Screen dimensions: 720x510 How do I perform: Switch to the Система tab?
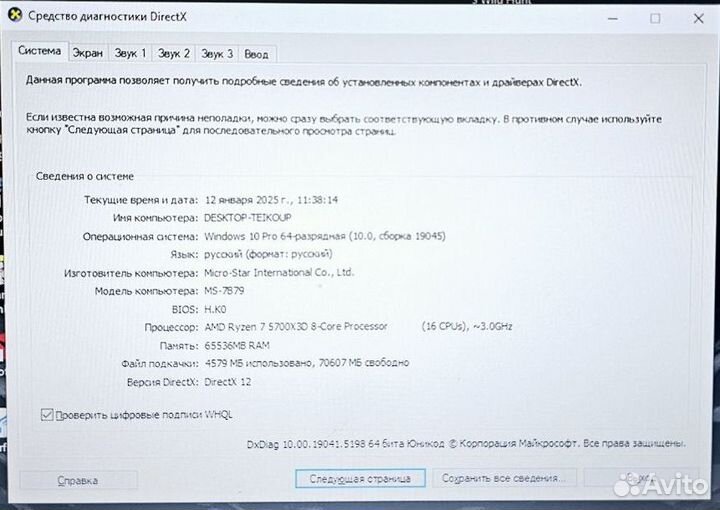pos(40,51)
